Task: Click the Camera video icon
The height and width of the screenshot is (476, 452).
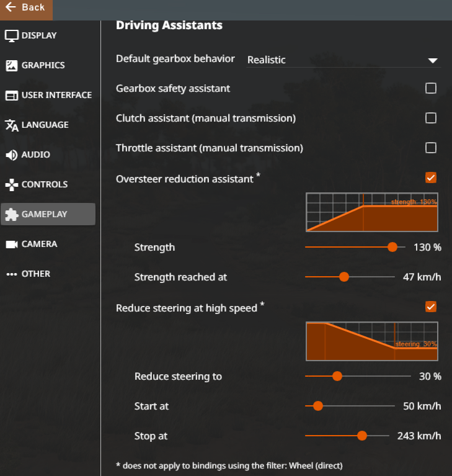Action: 12,244
